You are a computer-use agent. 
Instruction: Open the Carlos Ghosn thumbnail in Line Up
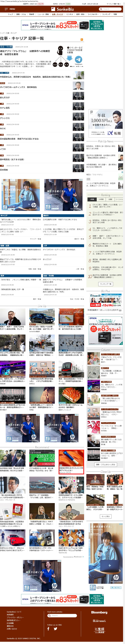pyautogui.click(x=12, y=317)
